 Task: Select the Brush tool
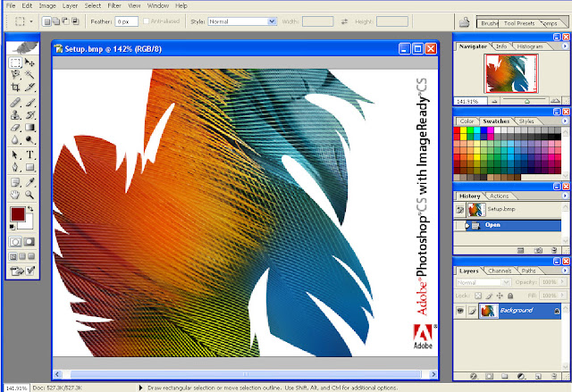(29, 103)
